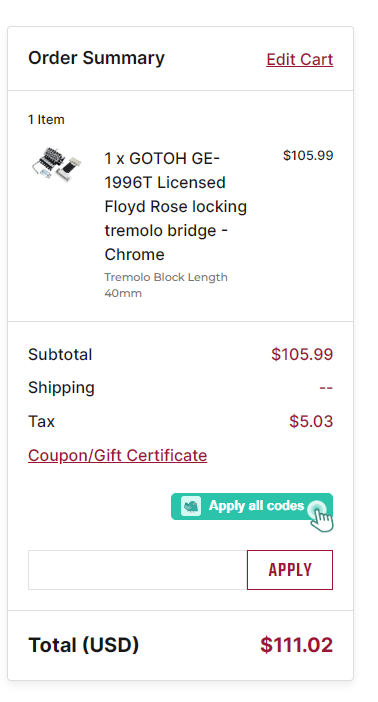Image resolution: width=378 pixels, height=702 pixels.
Task: Focus the coupon code input field
Action: tap(137, 570)
